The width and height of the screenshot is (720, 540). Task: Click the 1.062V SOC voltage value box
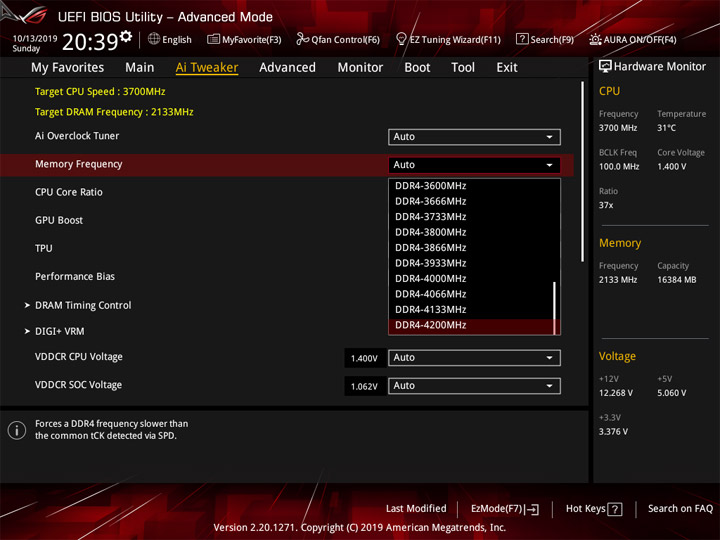click(x=365, y=386)
